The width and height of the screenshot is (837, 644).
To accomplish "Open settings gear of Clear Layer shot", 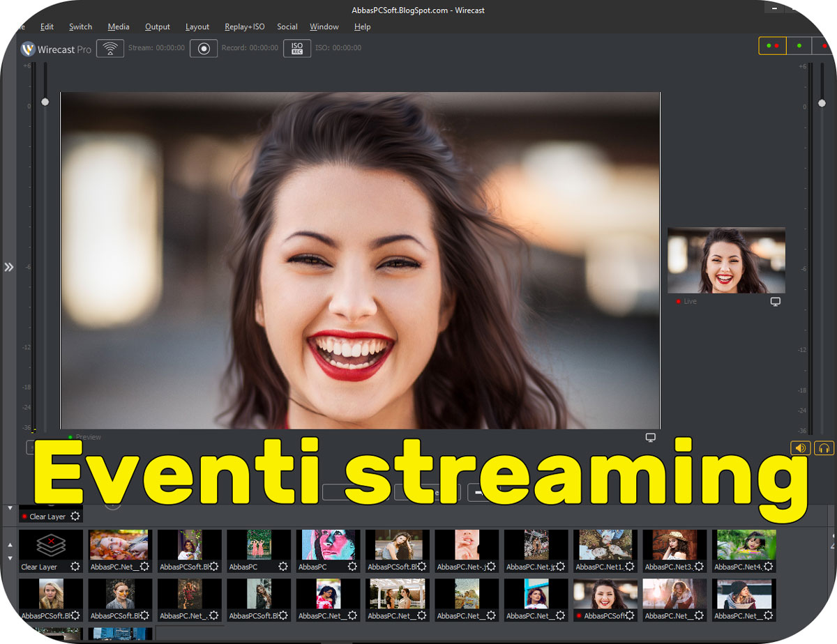I will 75,567.
